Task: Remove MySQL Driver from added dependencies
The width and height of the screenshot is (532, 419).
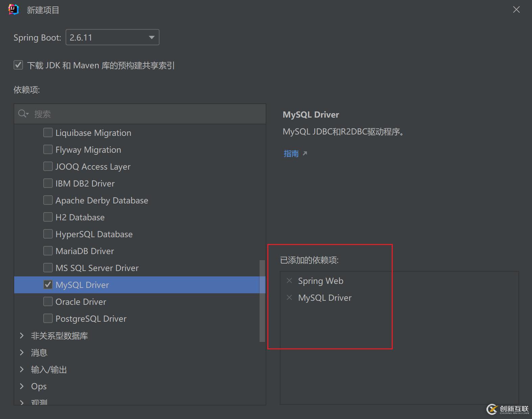Action: (289, 297)
